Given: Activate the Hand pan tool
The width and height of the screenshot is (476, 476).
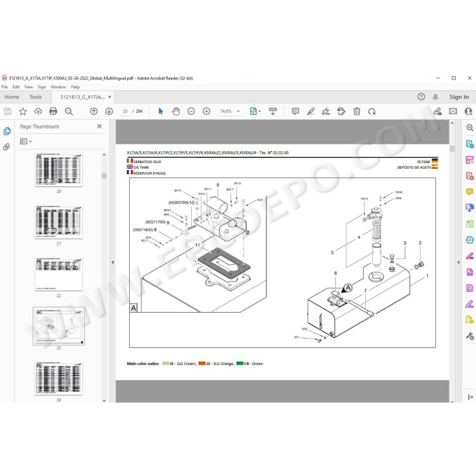Looking at the screenshot, I should (175, 112).
